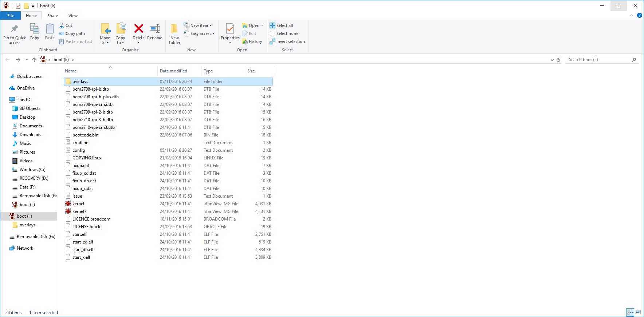
Task: Click Pin to Quick access icon
Action: pyautogui.click(x=15, y=29)
